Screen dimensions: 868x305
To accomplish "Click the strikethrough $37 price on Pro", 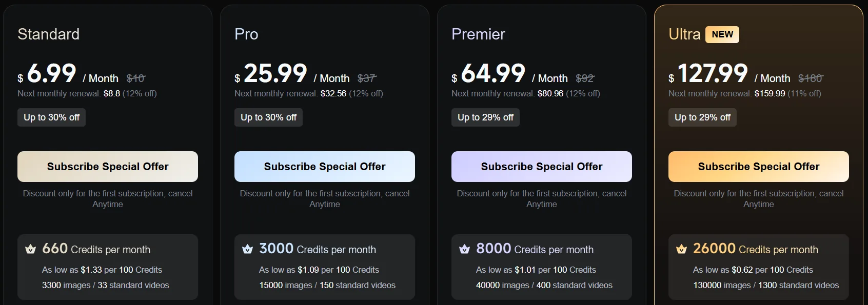I will [366, 78].
